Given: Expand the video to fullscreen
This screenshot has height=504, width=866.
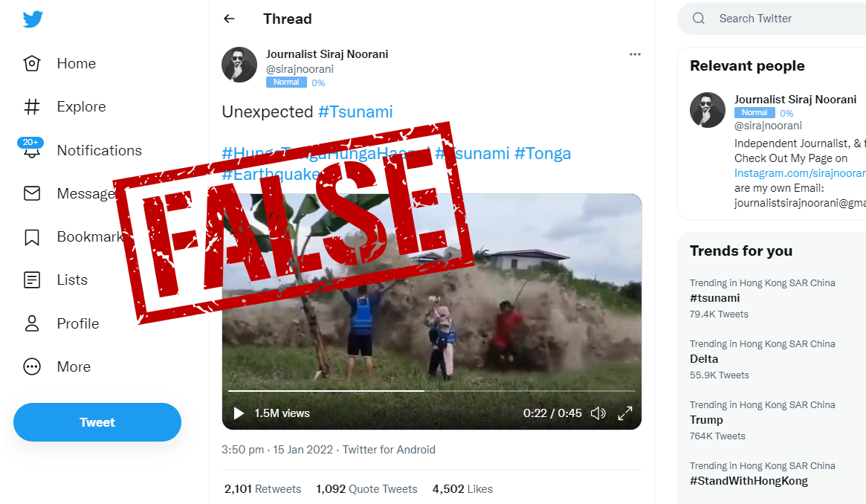Looking at the screenshot, I should pyautogui.click(x=624, y=413).
